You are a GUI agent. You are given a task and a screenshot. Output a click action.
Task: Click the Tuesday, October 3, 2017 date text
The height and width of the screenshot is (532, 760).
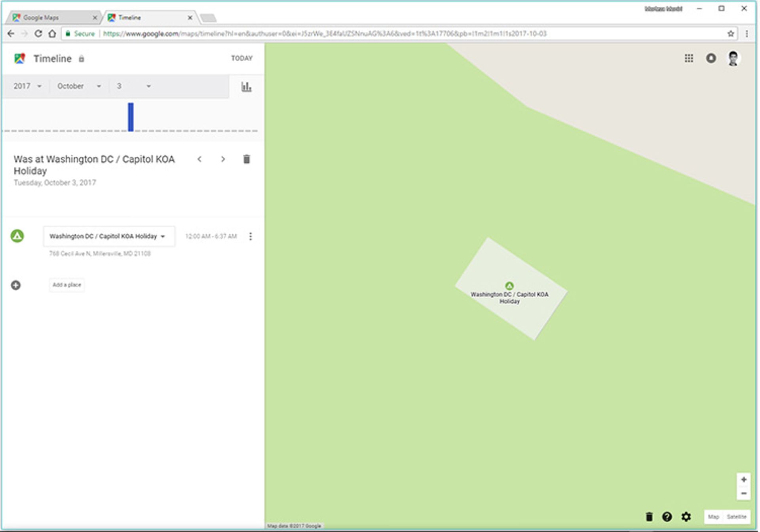(55, 182)
